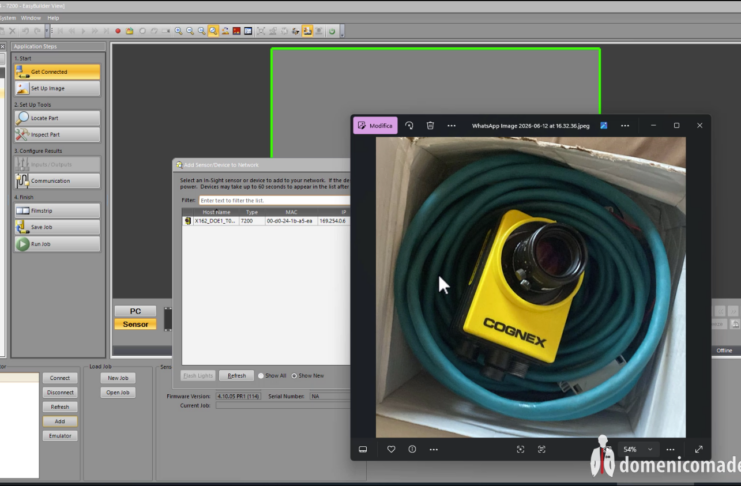This screenshot has width=741, height=486.
Task: Click the fit-to-window icon in Photos
Action: pos(520,449)
